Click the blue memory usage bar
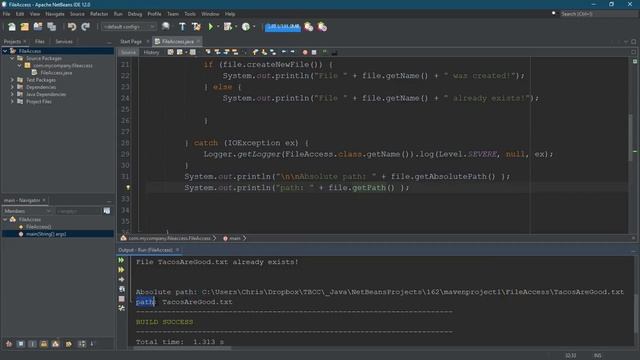This screenshot has height=360, width=640. [x=283, y=27]
